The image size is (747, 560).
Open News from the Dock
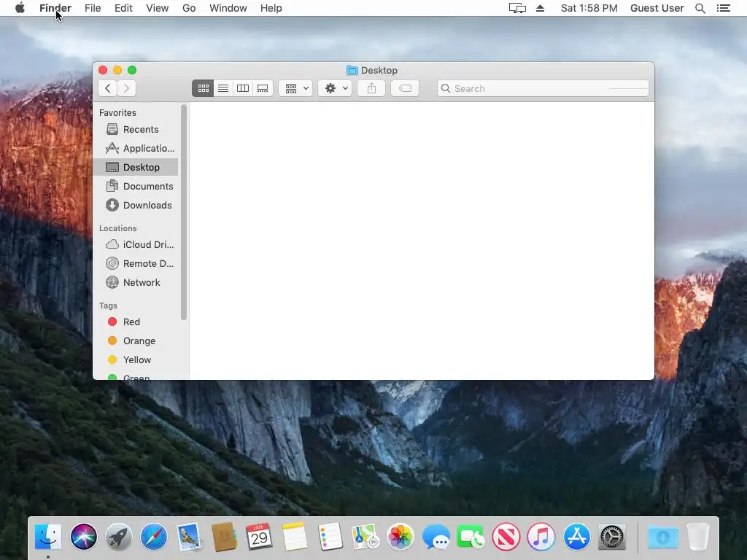pyautogui.click(x=506, y=537)
